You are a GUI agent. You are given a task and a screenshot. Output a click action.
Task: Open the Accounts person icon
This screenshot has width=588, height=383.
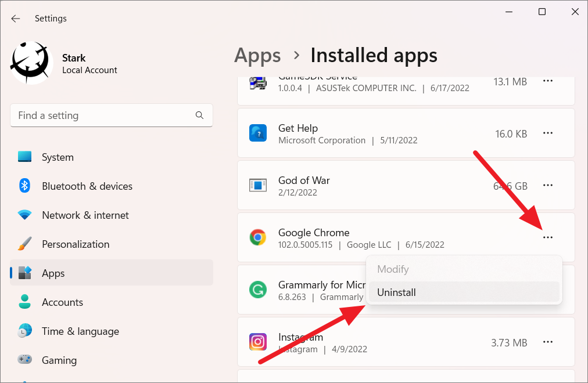click(x=25, y=302)
